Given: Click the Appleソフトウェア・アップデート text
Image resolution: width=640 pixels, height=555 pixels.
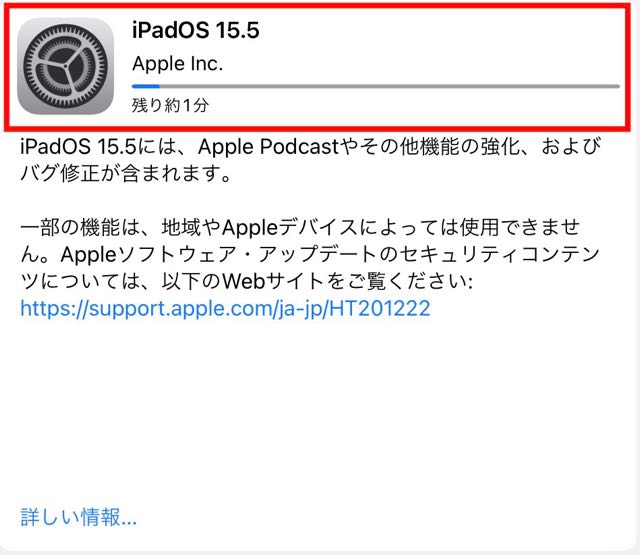Looking at the screenshot, I should 218,255.
